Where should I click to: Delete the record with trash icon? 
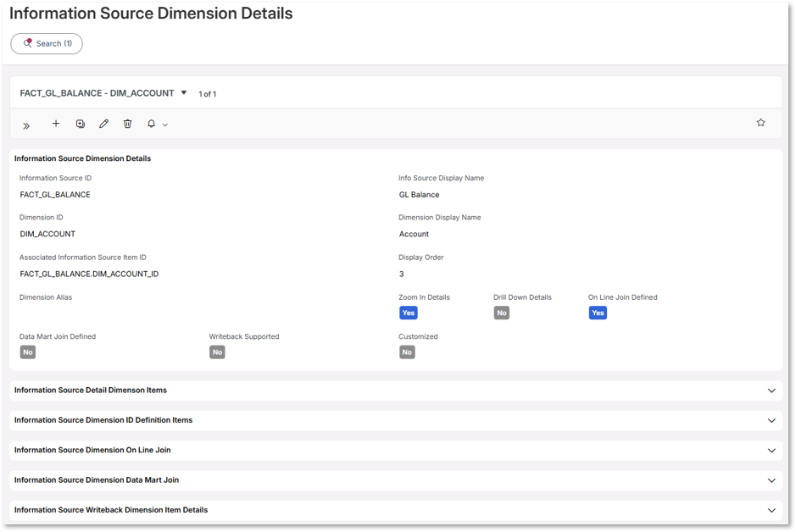point(127,124)
